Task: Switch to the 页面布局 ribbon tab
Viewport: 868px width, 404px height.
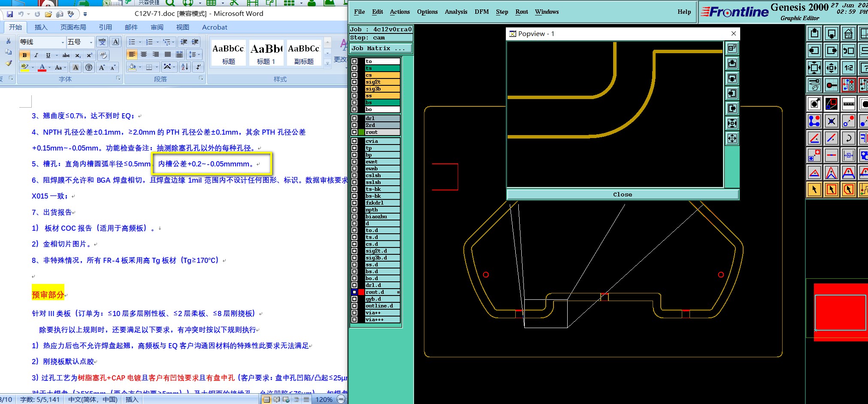Action: 73,27
